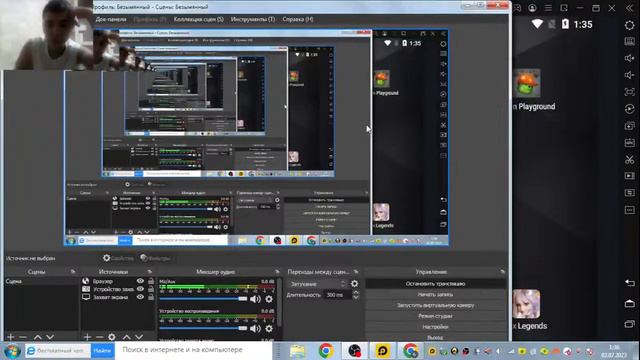Click Начать запись button
Screen dimensions: 640x360
(x=435, y=294)
